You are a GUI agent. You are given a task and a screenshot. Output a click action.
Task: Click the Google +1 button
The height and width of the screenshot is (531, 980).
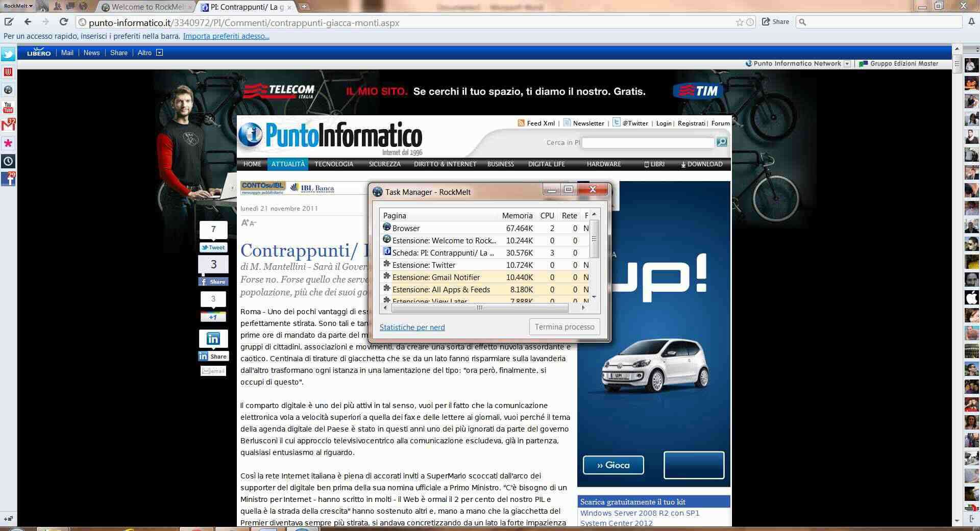point(213,317)
